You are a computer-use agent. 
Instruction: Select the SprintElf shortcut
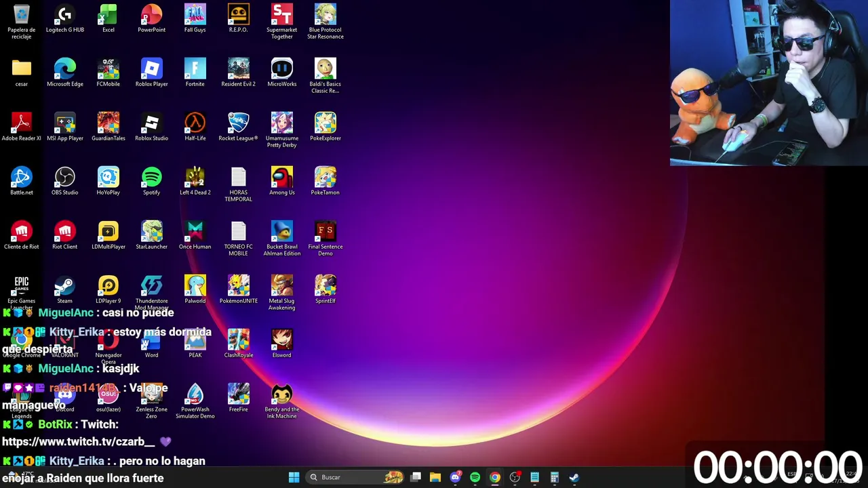[x=325, y=290]
